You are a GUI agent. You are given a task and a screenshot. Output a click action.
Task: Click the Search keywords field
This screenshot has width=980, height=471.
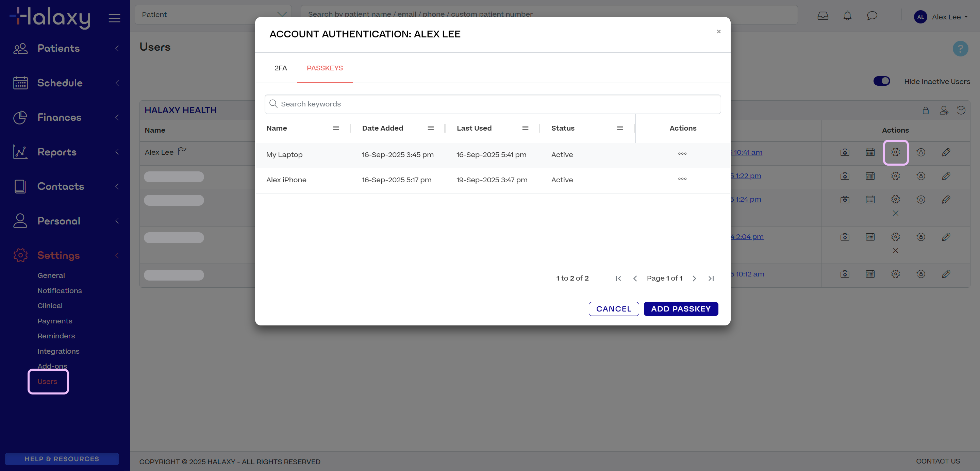point(492,104)
